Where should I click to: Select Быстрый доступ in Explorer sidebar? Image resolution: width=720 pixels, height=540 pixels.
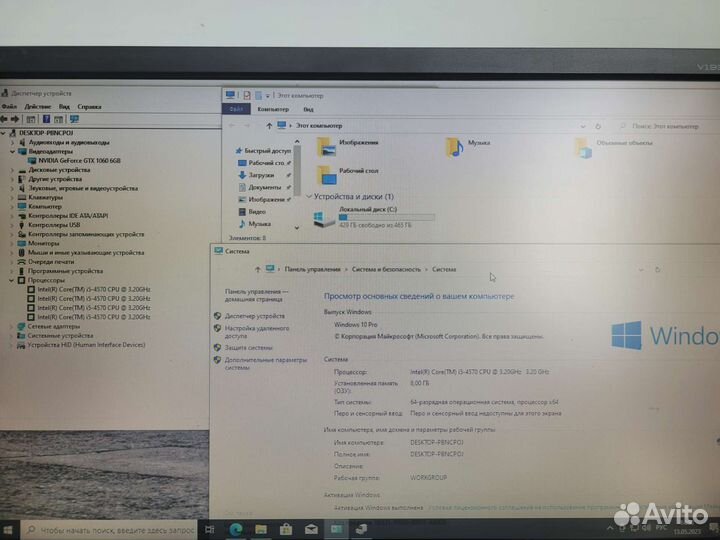point(267,151)
